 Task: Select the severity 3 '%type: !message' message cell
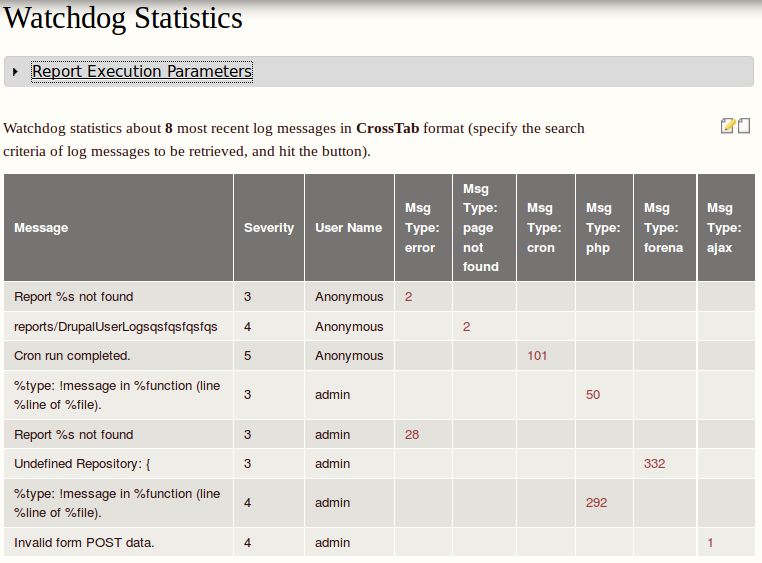click(x=117, y=395)
